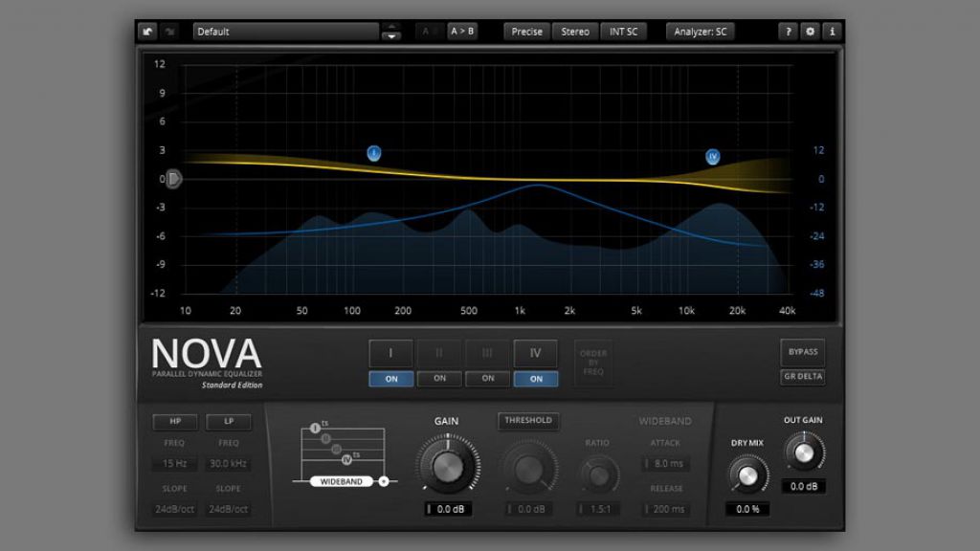This screenshot has height=551, width=980.
Task: Select the band I tab
Action: pyautogui.click(x=391, y=353)
